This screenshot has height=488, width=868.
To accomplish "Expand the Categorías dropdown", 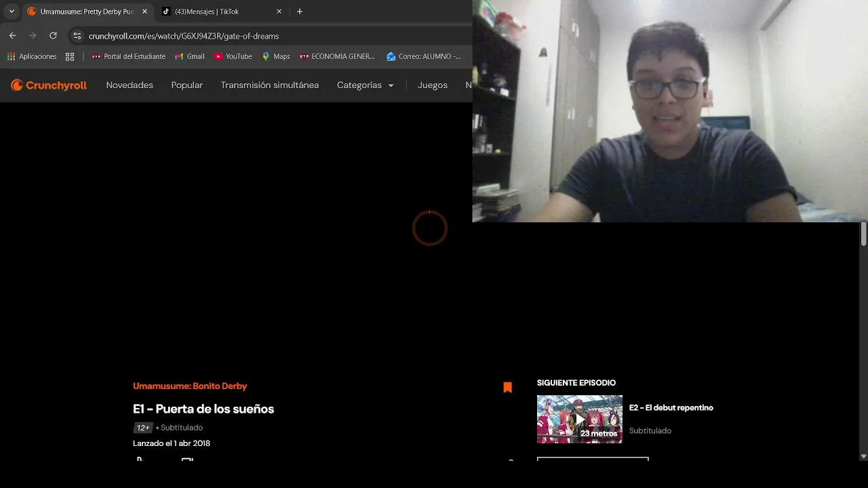I will 366,85.
